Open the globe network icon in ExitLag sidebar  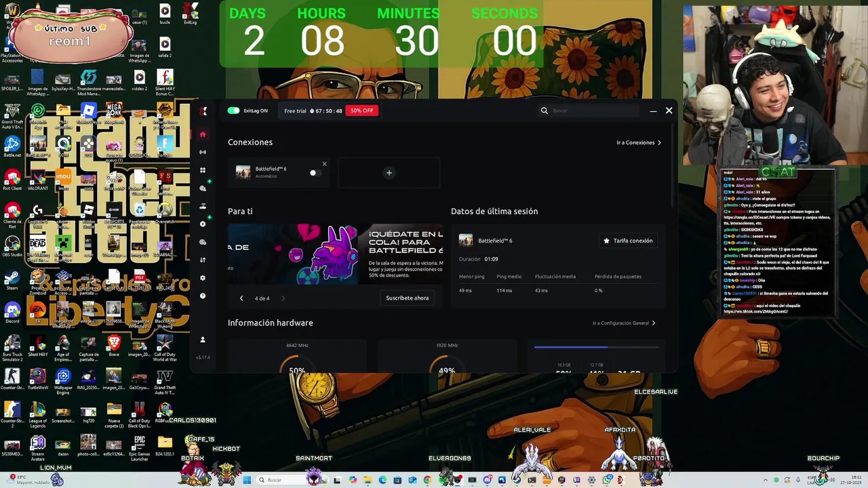pyautogui.click(x=202, y=242)
